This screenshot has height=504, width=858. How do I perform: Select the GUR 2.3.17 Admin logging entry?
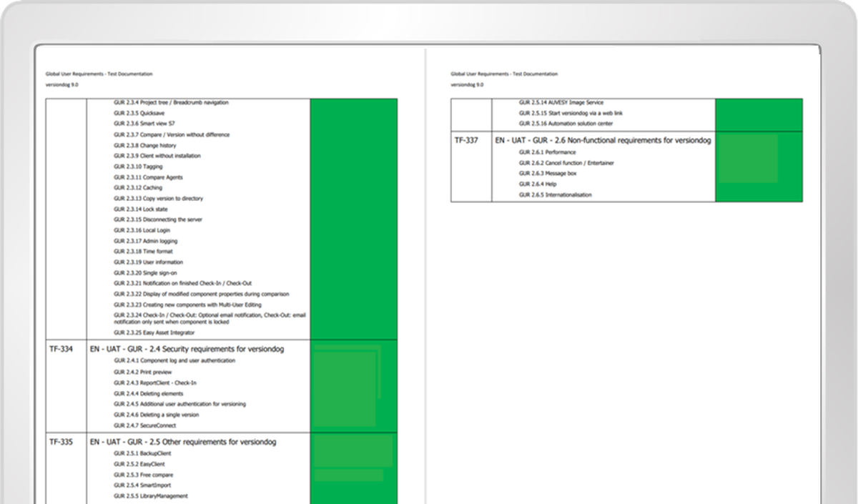[145, 241]
